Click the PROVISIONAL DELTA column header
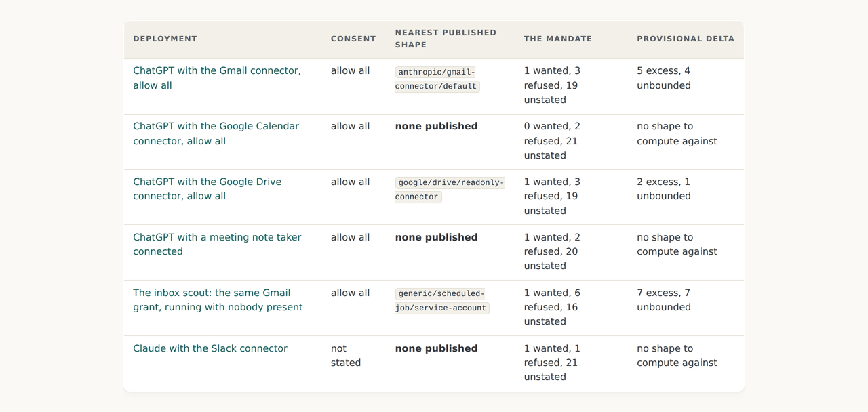Screen dimensions: 868x412 click(686, 39)
